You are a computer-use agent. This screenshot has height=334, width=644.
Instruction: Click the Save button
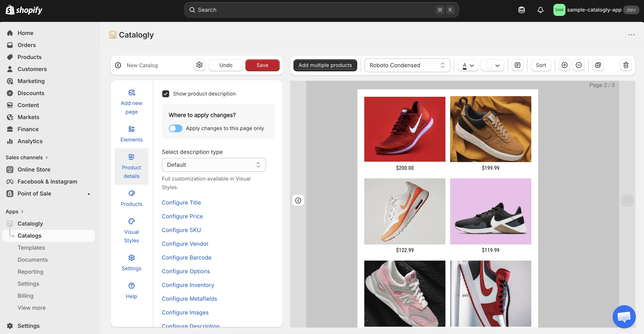tap(262, 65)
